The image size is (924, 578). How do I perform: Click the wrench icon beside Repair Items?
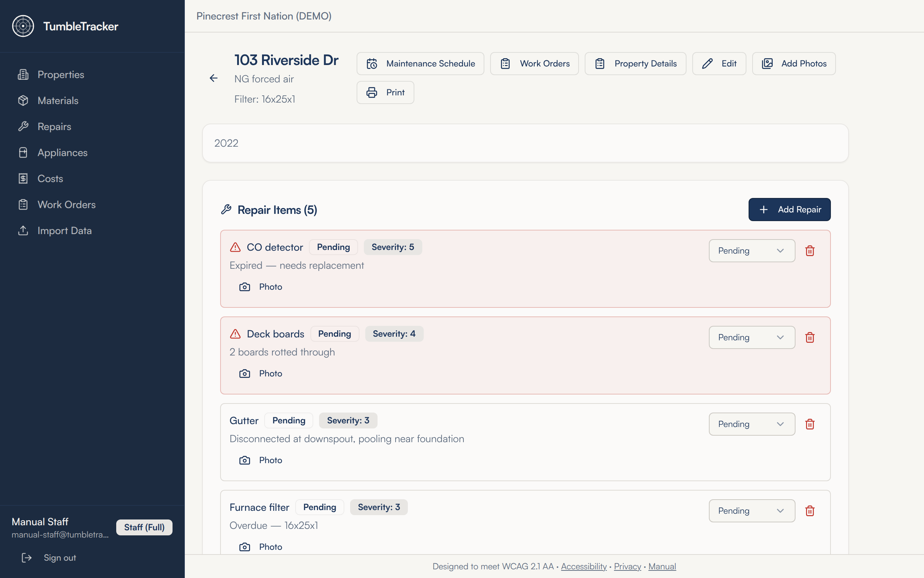(x=226, y=210)
